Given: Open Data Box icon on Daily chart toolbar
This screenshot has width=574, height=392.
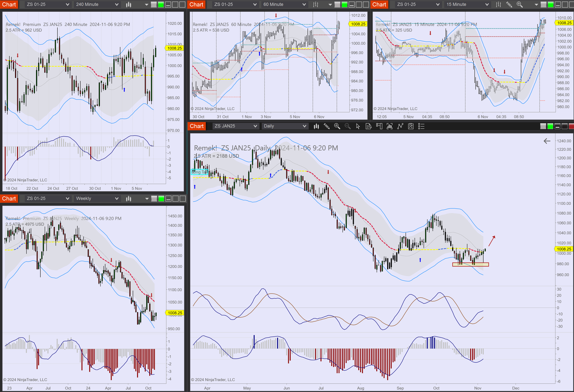Looking at the screenshot, I should coord(369,126).
